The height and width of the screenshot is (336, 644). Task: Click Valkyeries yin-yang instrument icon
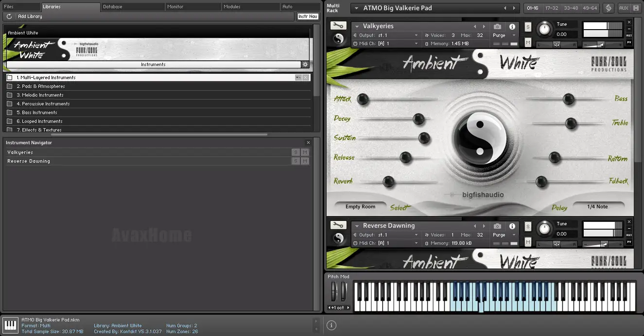pos(338,39)
